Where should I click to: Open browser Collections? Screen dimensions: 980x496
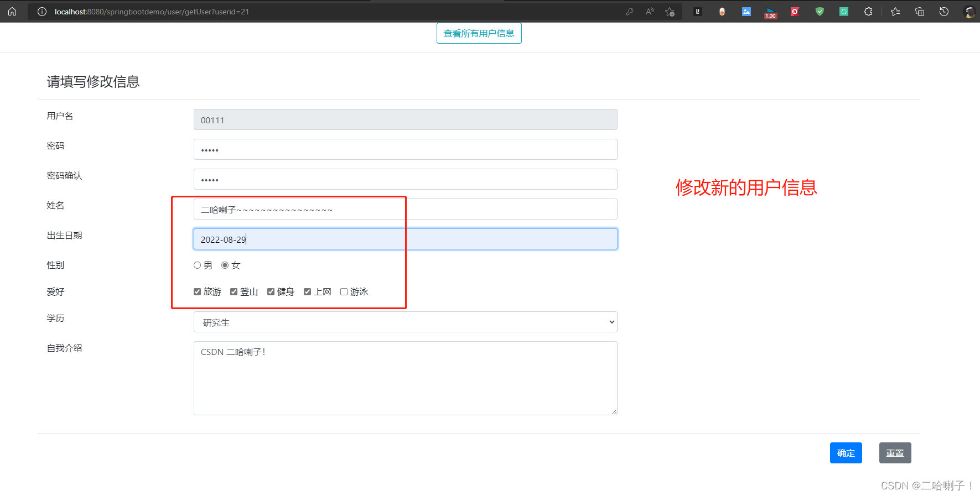pyautogui.click(x=920, y=12)
